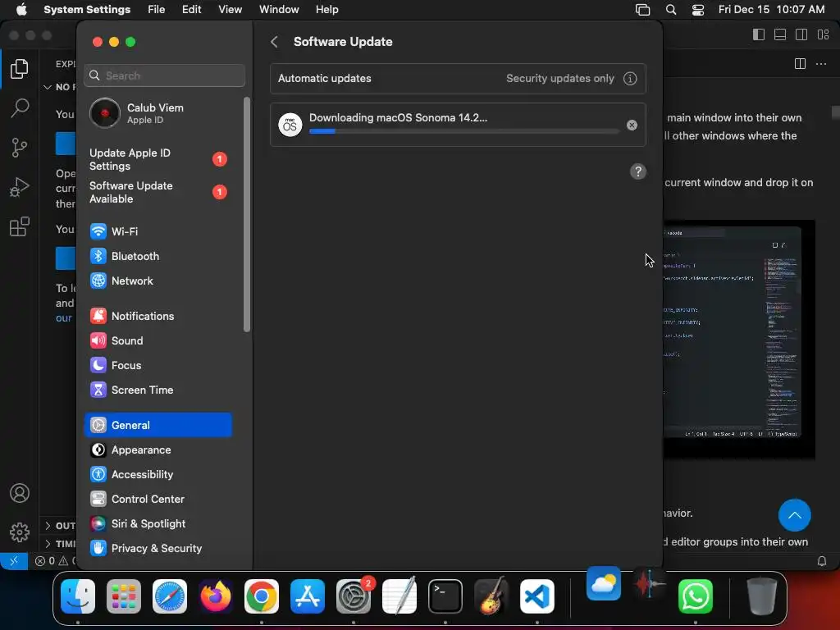Screen dimensions: 840x630
Task: Open Stage Manager icon in menu bar
Action: pos(642,10)
